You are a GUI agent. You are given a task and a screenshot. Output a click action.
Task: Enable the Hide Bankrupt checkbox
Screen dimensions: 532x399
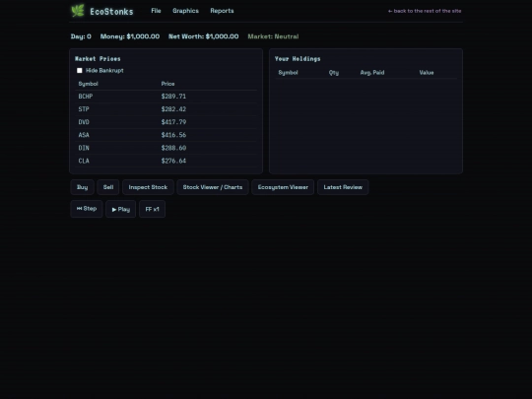[x=80, y=71]
